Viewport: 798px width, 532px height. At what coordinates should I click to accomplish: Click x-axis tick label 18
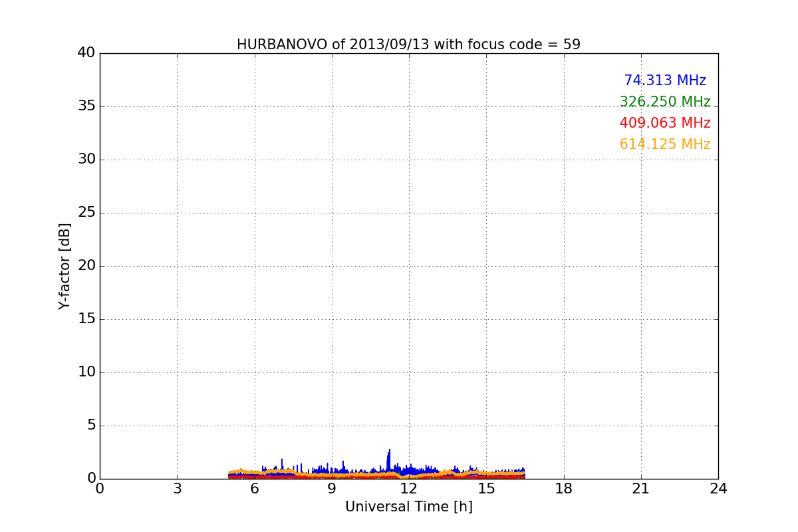tap(564, 489)
